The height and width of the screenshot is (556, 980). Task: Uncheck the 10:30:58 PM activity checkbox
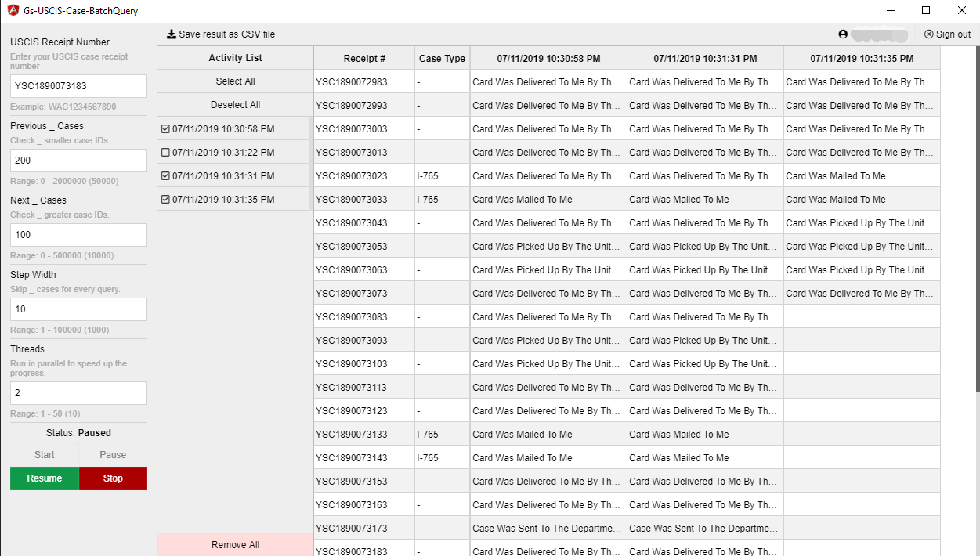point(165,129)
